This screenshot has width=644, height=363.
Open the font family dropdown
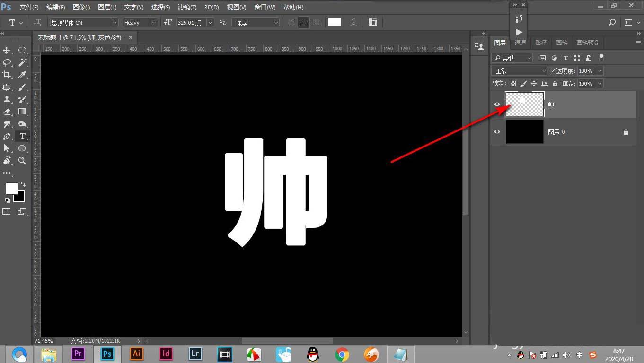point(115,22)
